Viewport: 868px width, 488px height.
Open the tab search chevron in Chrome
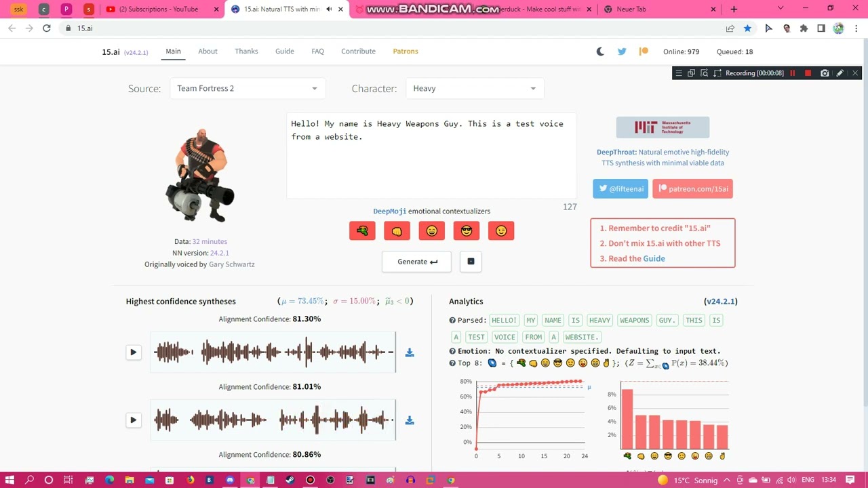point(781,9)
